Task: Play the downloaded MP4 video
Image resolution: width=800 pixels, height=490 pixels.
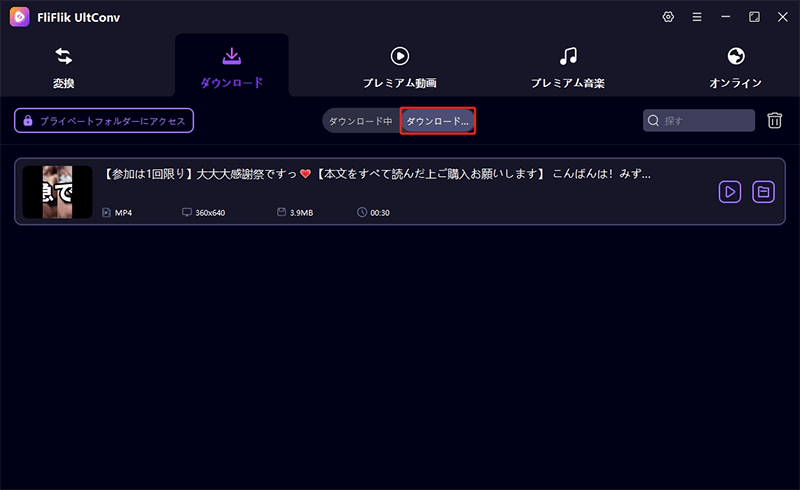Action: click(x=730, y=191)
